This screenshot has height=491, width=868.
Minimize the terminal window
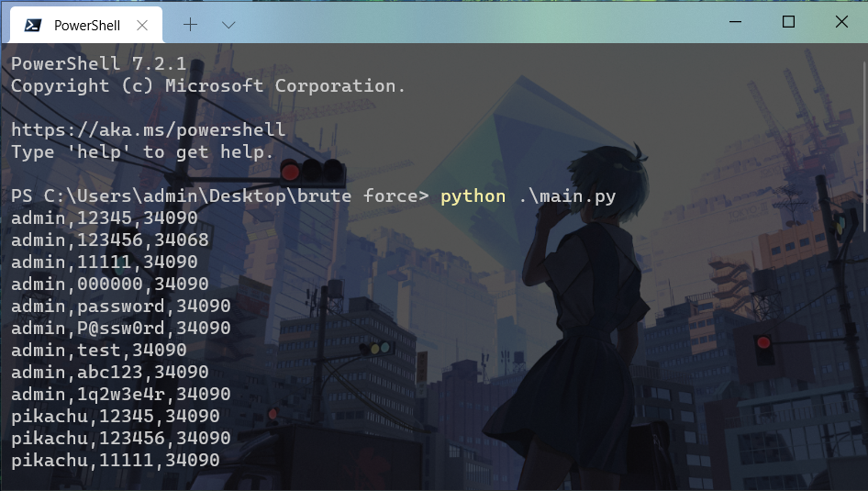click(735, 22)
